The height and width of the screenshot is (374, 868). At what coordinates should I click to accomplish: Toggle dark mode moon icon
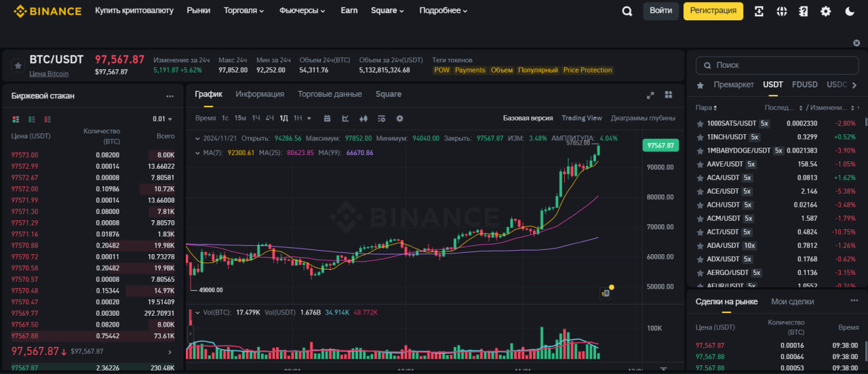click(x=850, y=11)
